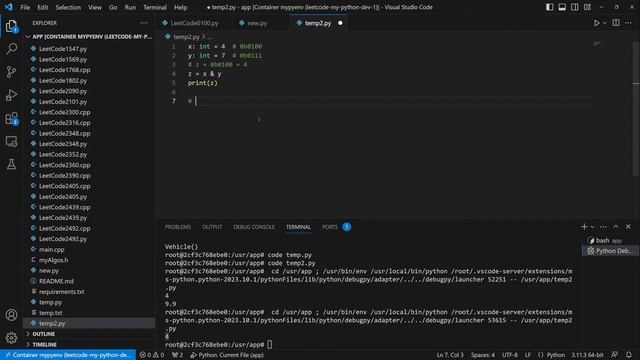Change file encoding UTF-8

click(x=510, y=355)
